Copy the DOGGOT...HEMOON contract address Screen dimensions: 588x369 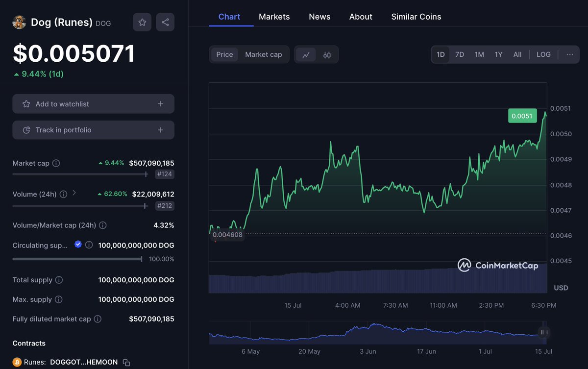[126, 362]
